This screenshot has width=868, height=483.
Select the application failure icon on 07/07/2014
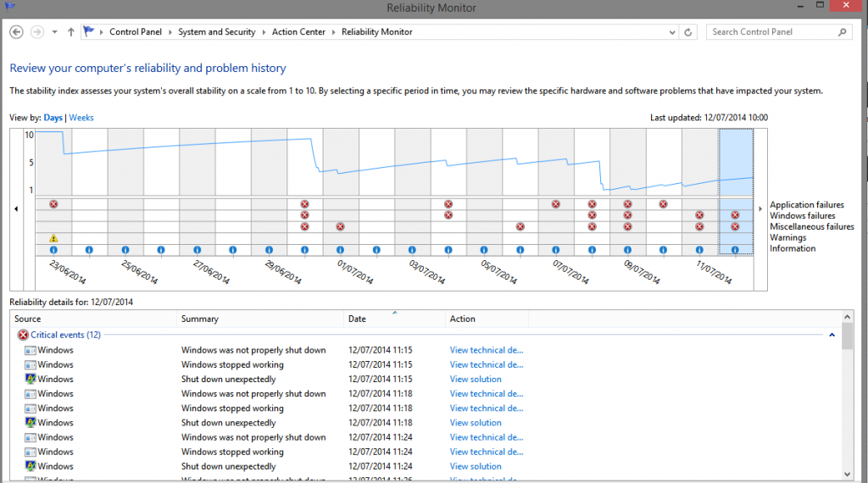point(556,204)
